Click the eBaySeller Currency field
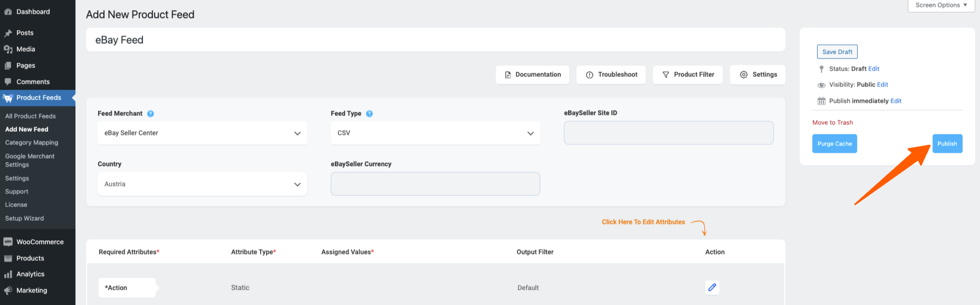Viewport: 980px width, 305px height. 435,184
